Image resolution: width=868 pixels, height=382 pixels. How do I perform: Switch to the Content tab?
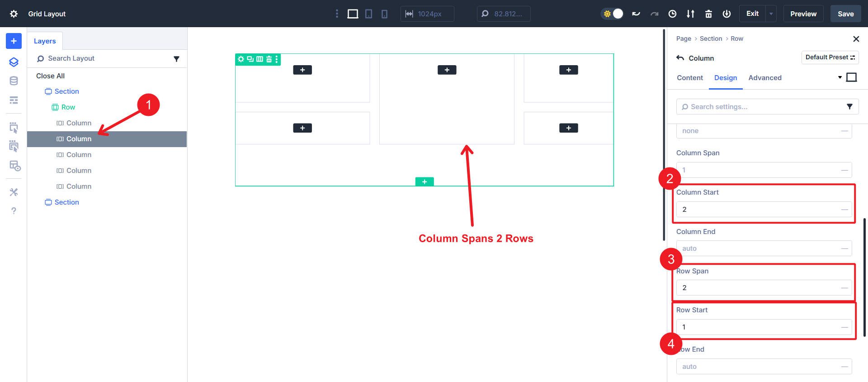pos(689,78)
